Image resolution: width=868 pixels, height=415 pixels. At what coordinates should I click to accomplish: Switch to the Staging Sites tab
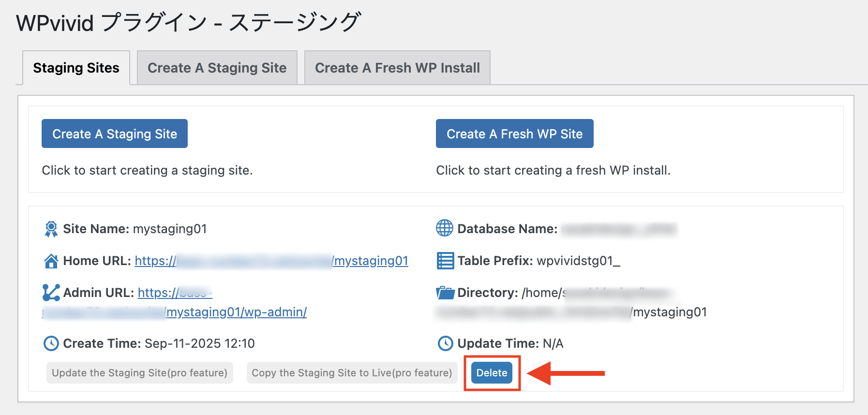[76, 68]
